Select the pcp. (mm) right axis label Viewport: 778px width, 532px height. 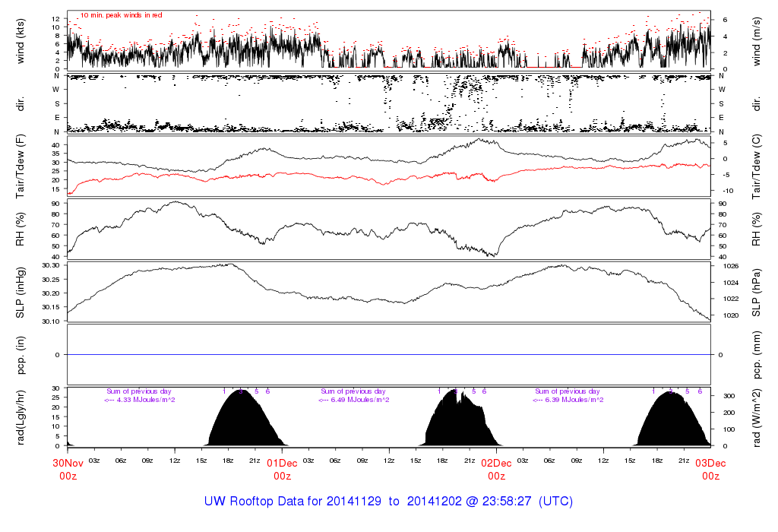pyautogui.click(x=757, y=354)
